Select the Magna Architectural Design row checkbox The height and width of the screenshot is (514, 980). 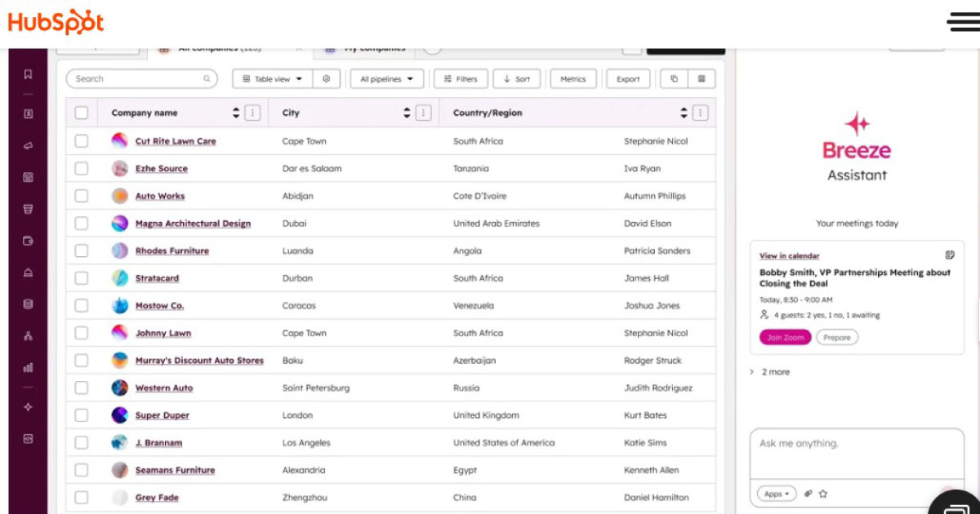[82, 223]
